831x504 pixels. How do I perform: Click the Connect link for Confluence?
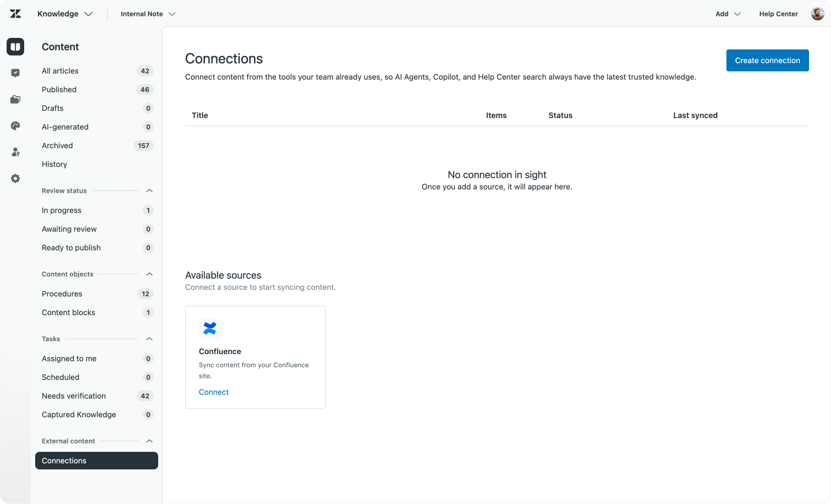coord(214,392)
